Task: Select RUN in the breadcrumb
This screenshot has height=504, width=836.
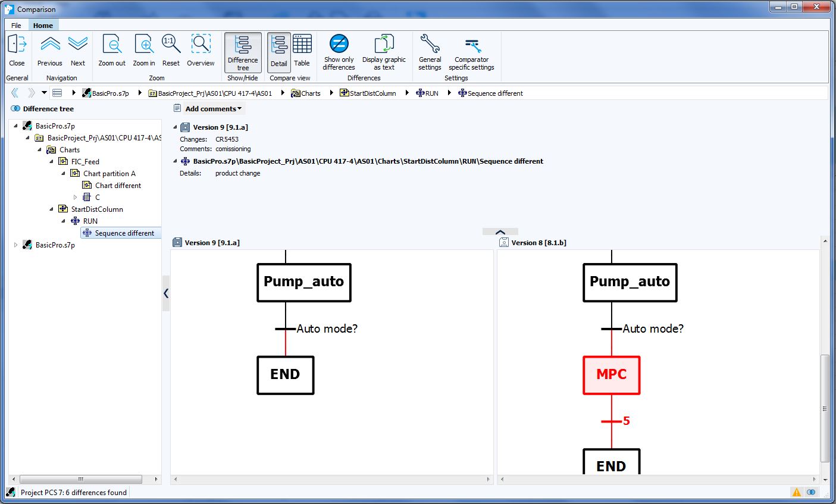Action: pos(427,93)
